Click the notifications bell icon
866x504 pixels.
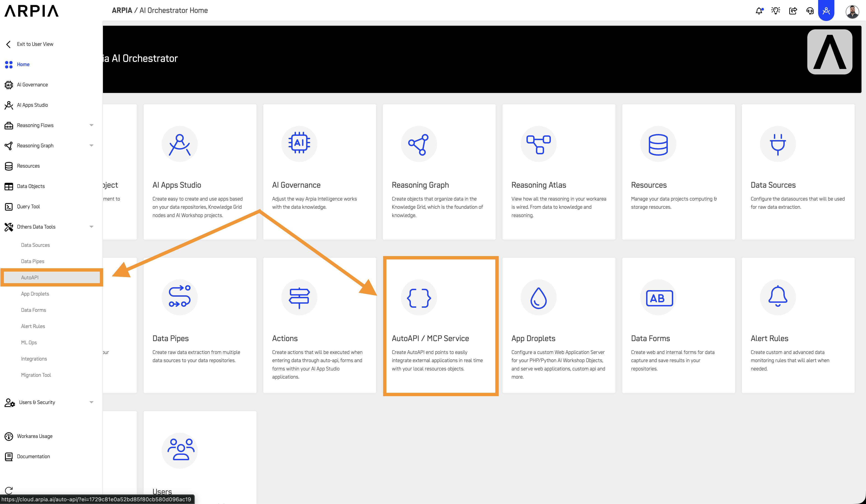point(759,11)
